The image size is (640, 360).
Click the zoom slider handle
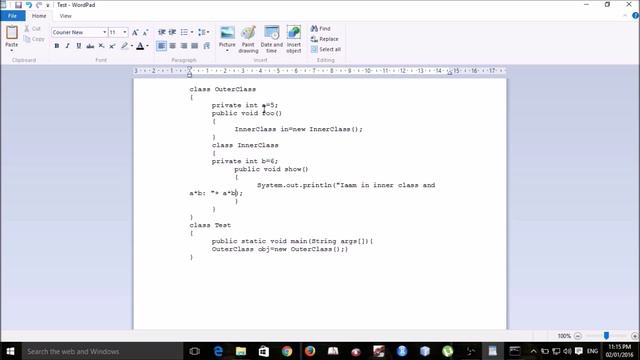(607, 336)
